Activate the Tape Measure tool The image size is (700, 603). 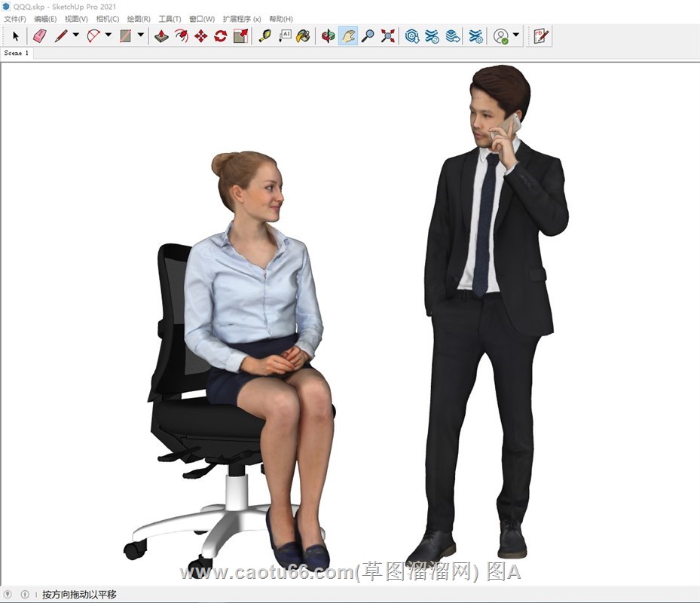pyautogui.click(x=264, y=35)
